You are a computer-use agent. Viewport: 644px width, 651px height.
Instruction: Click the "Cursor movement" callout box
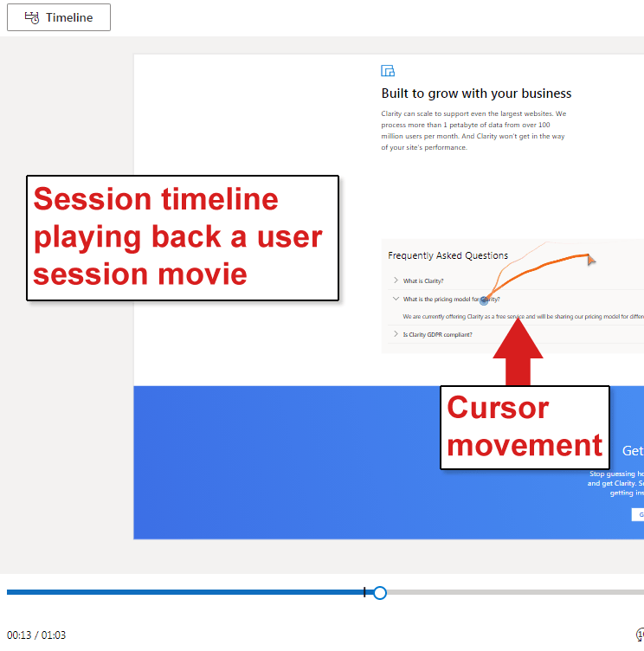tap(525, 427)
